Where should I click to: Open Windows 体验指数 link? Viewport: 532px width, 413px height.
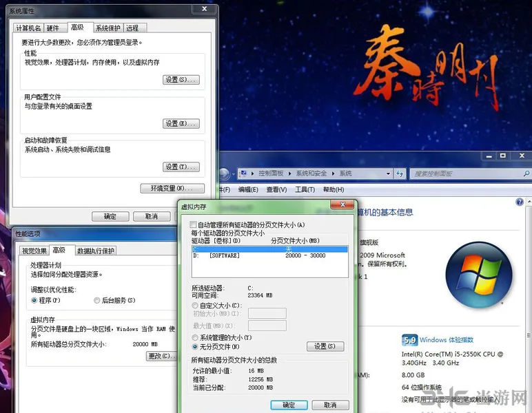[447, 339]
